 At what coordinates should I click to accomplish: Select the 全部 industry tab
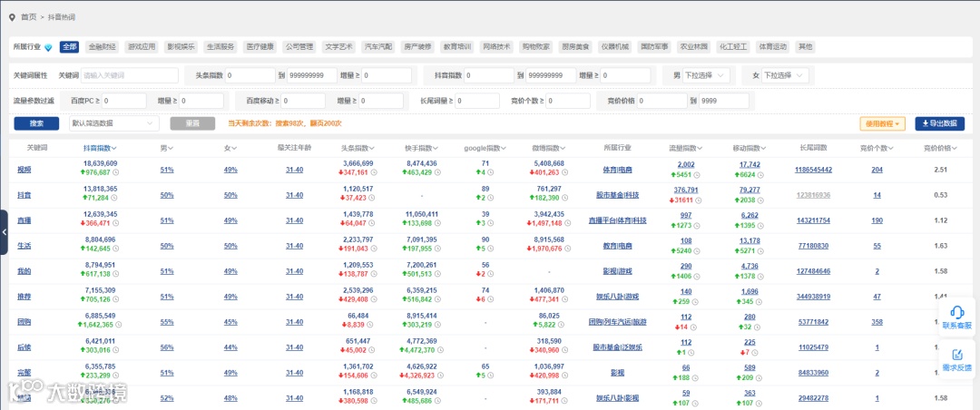click(x=69, y=47)
